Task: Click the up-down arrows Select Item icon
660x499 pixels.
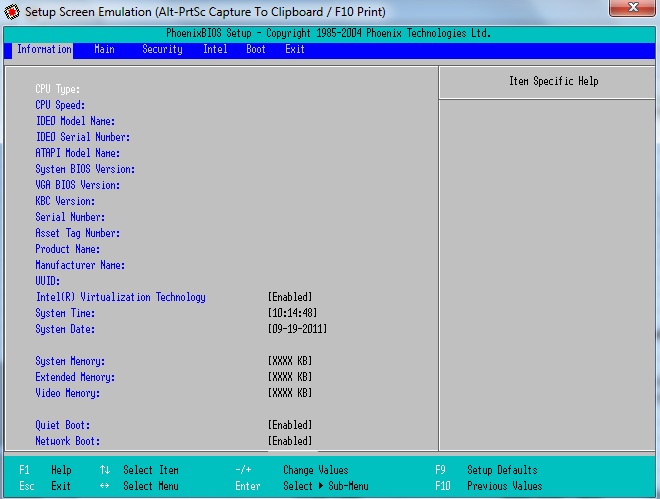Action: click(105, 470)
